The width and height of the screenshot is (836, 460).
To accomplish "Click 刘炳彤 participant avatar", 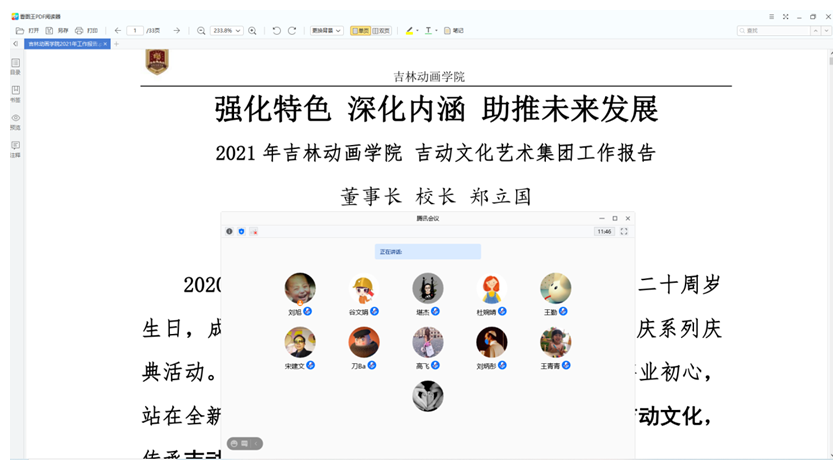I will [492, 342].
